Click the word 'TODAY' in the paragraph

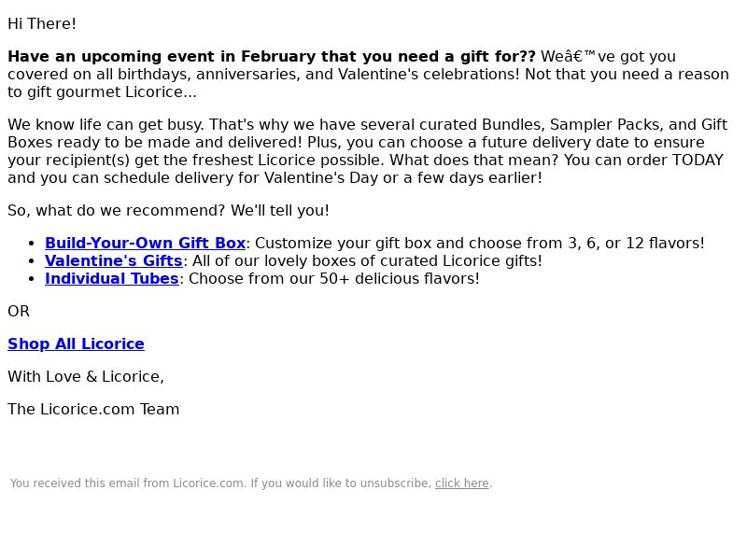click(x=698, y=160)
